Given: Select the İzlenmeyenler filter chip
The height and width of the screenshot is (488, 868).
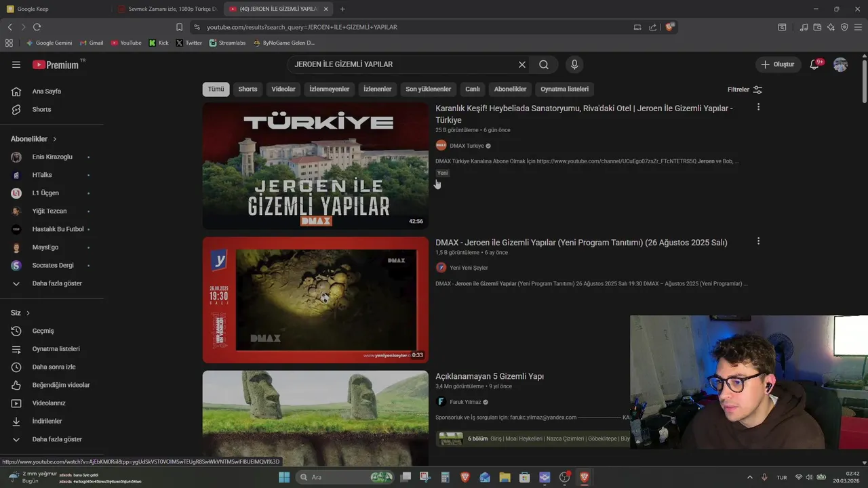Looking at the screenshot, I should click(x=330, y=89).
